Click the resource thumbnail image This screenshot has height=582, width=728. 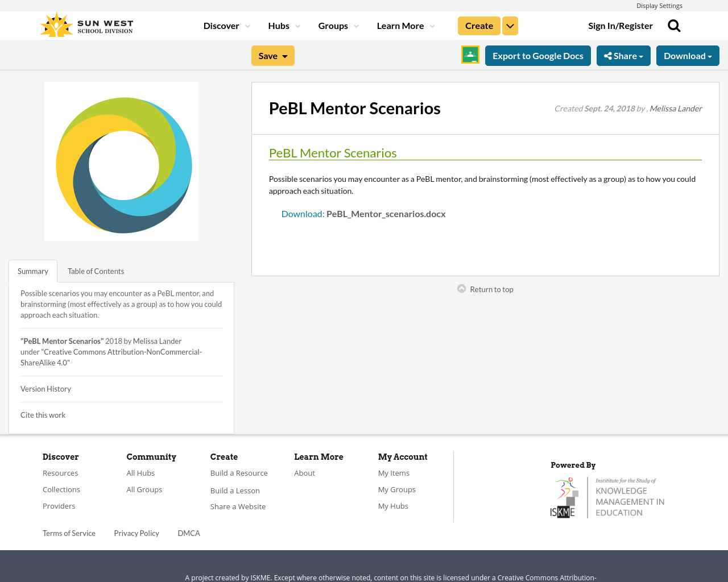(121, 161)
